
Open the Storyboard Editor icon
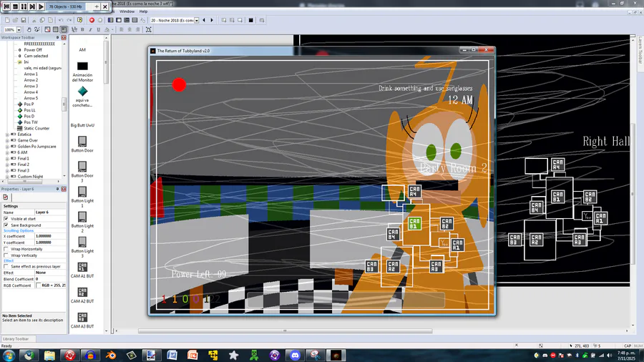[110, 20]
